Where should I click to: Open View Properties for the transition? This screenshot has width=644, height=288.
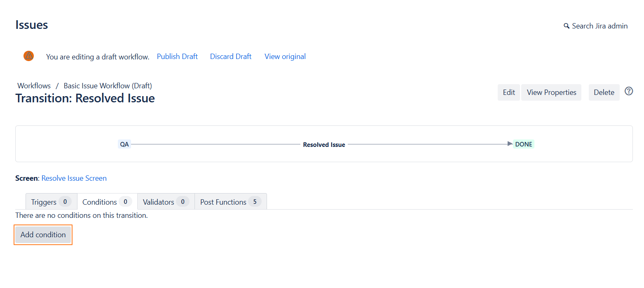click(x=551, y=92)
